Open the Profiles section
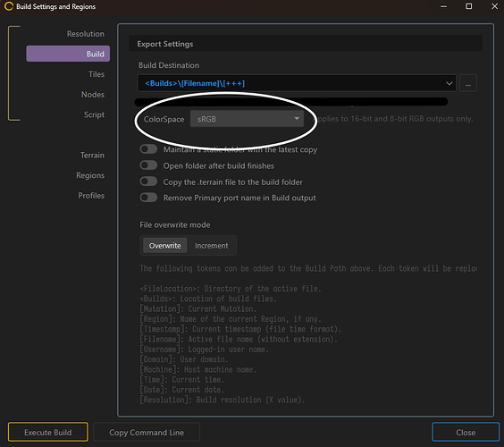 coord(91,196)
